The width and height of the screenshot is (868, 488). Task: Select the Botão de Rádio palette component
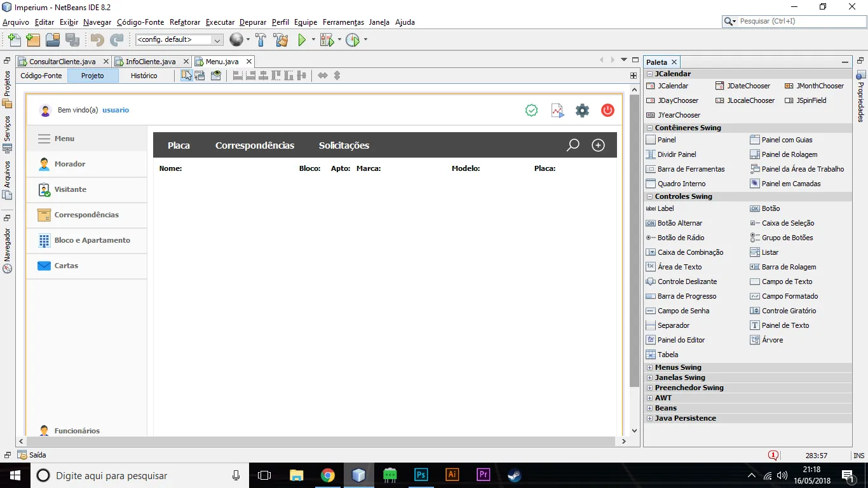[x=675, y=238]
